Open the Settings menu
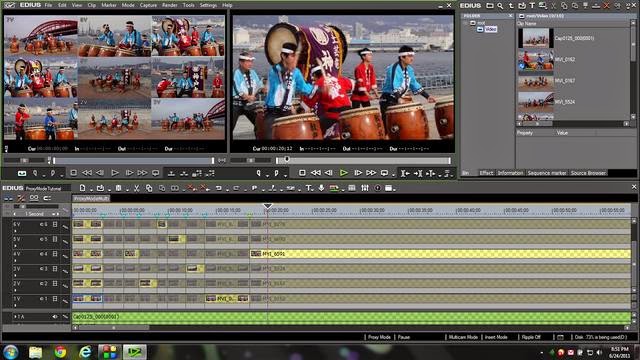This screenshot has height=360, width=640. pyautogui.click(x=208, y=5)
